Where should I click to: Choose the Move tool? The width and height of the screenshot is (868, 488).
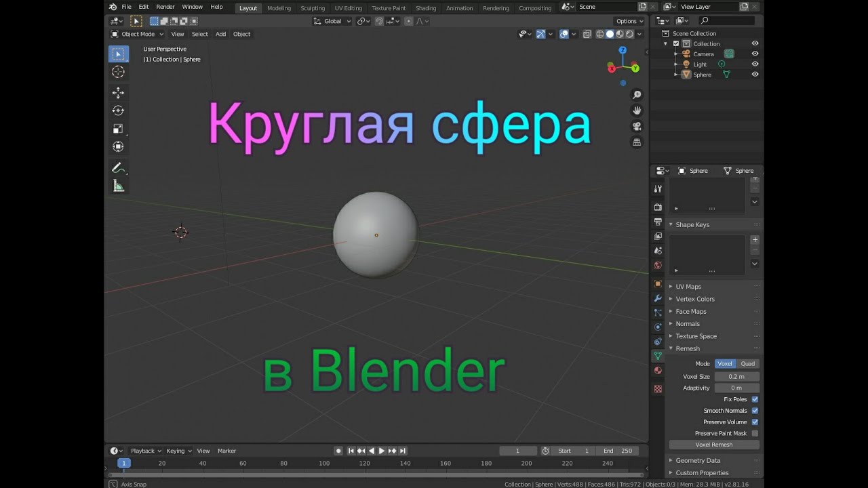click(118, 93)
